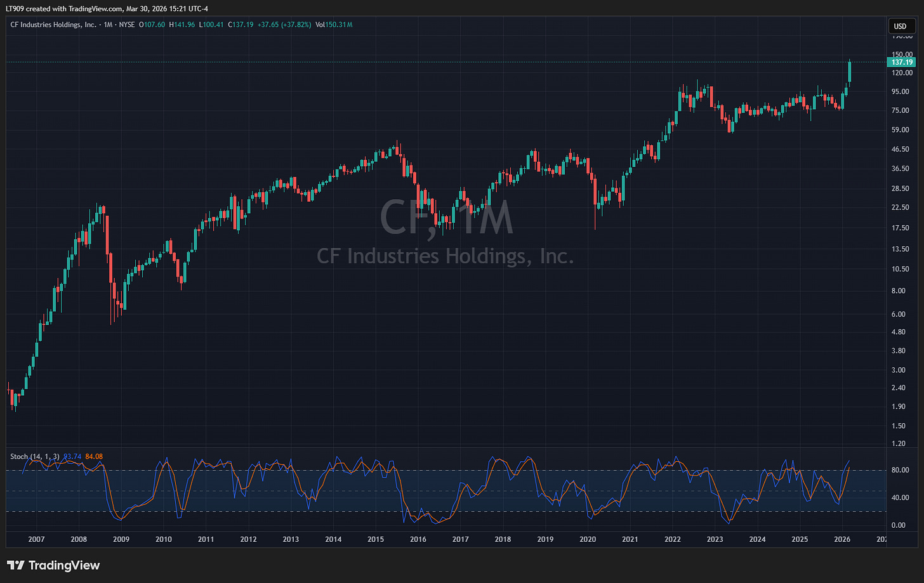This screenshot has height=583, width=924.
Task: Click the 2007 label on time axis
Action: click(x=36, y=539)
